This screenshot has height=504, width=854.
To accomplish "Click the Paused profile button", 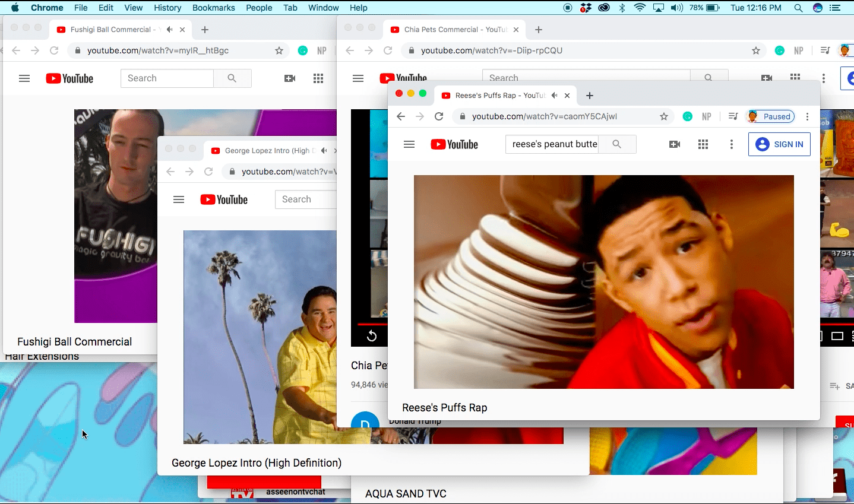I will pos(770,116).
